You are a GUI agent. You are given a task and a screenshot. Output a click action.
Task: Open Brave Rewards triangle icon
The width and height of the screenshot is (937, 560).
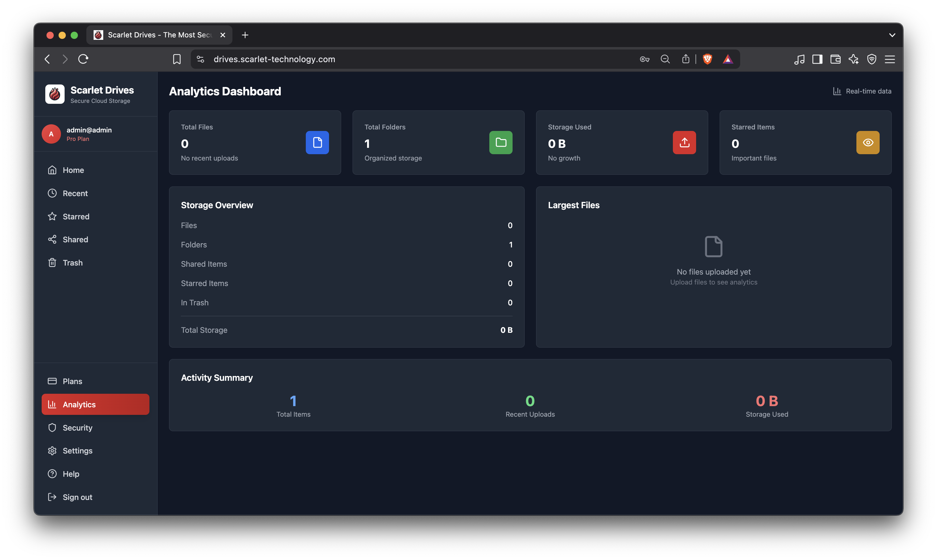[728, 59]
